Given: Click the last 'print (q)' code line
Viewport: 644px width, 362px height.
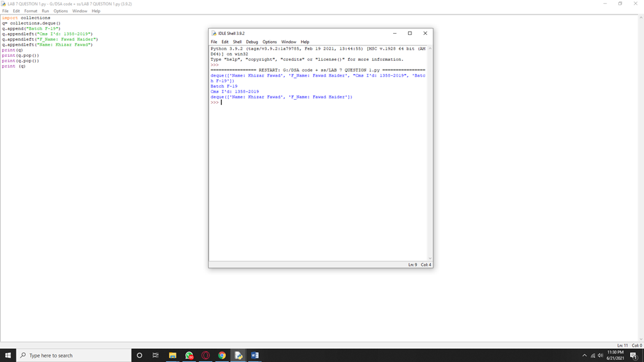Looking at the screenshot, I should point(14,66).
